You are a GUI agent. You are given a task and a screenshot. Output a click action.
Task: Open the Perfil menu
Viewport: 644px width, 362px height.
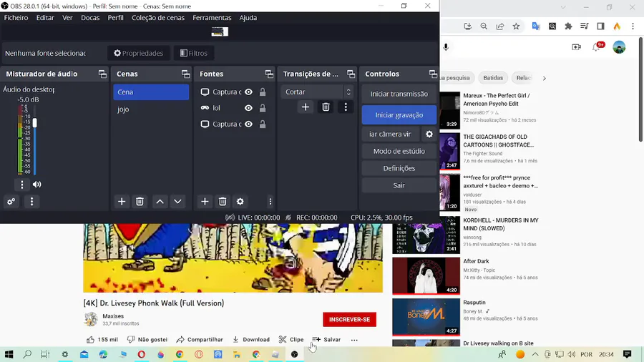(x=115, y=18)
